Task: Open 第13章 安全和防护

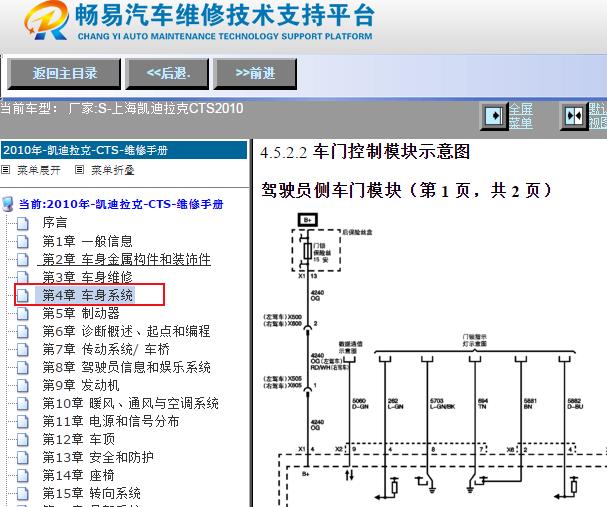Action: [x=98, y=457]
